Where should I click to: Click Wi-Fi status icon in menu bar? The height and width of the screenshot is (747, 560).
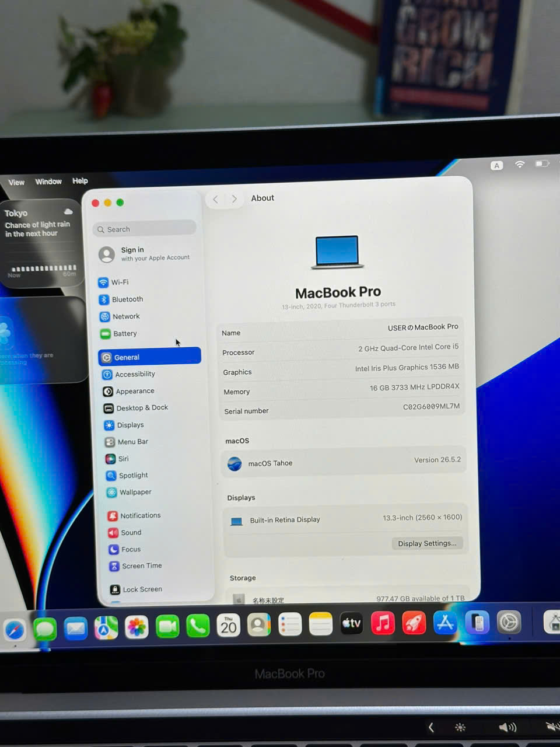520,165
